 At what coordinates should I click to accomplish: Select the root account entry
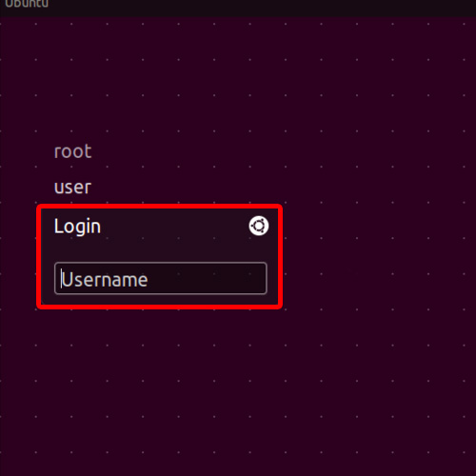pyautogui.click(x=72, y=151)
